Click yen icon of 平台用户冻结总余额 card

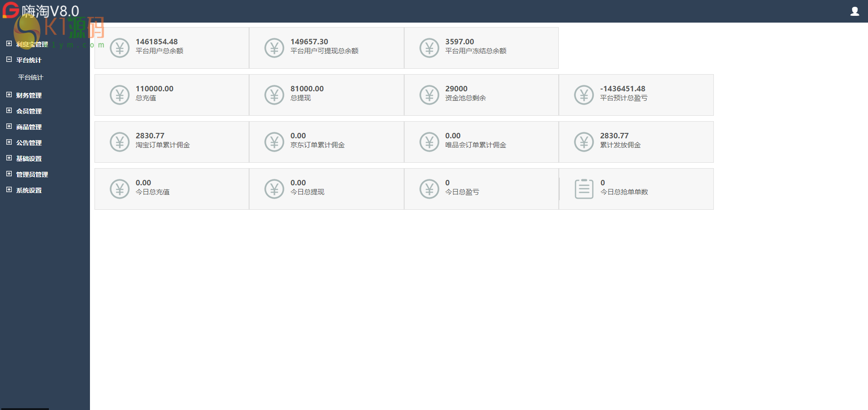tap(429, 48)
